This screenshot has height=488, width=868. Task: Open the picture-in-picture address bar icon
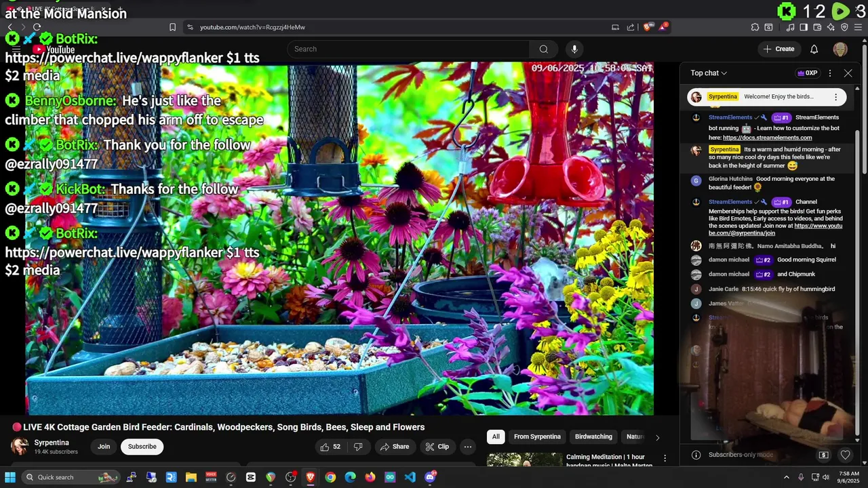tap(615, 27)
